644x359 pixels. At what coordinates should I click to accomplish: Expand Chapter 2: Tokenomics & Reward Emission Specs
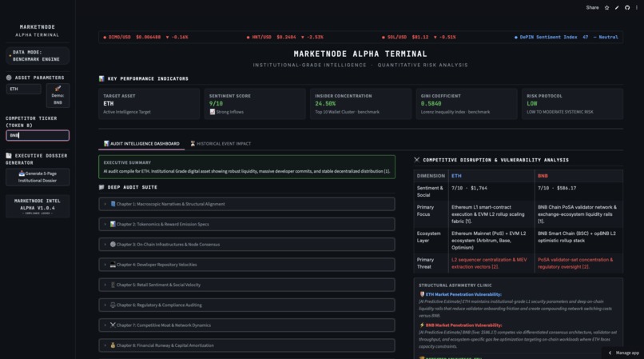[246, 224]
